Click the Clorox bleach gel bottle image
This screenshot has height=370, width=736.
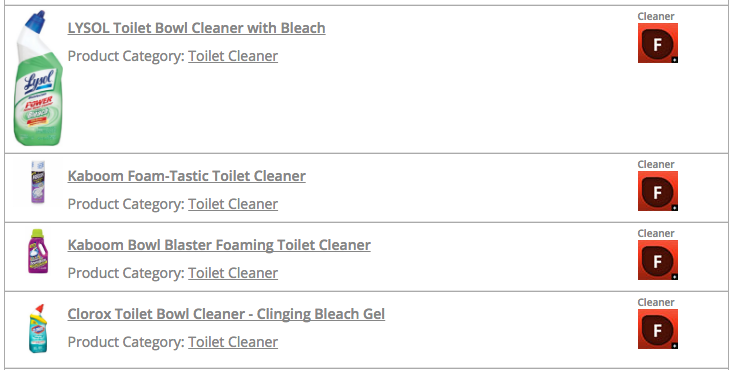coord(38,328)
